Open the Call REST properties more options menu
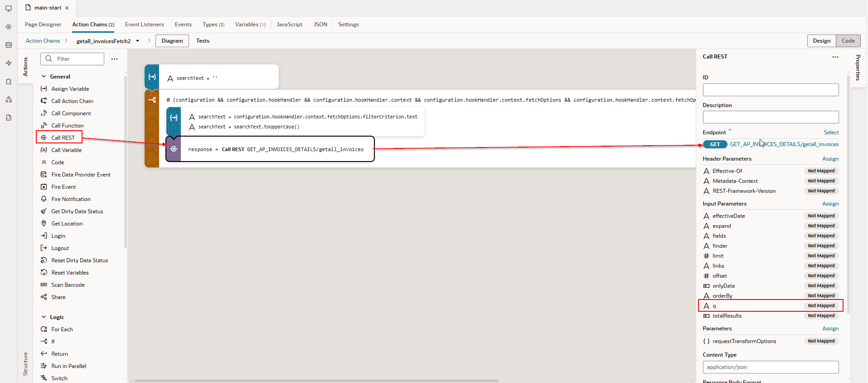The height and width of the screenshot is (383, 868). [x=835, y=57]
